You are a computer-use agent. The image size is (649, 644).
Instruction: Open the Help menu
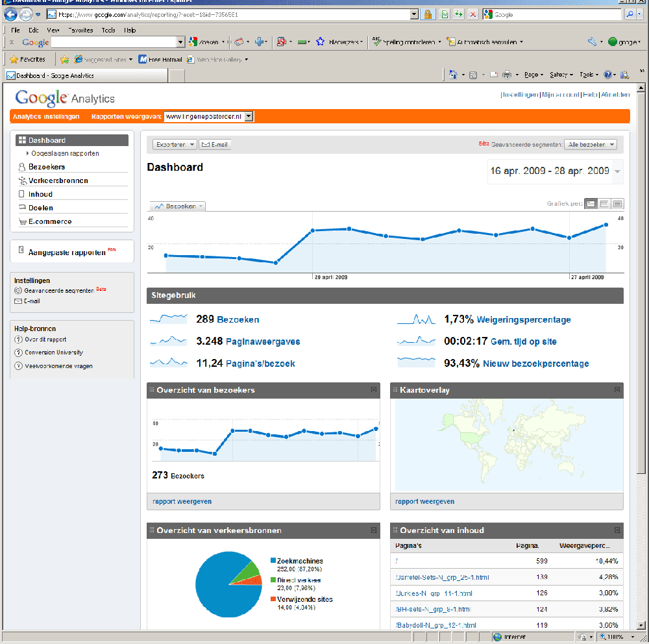(130, 31)
